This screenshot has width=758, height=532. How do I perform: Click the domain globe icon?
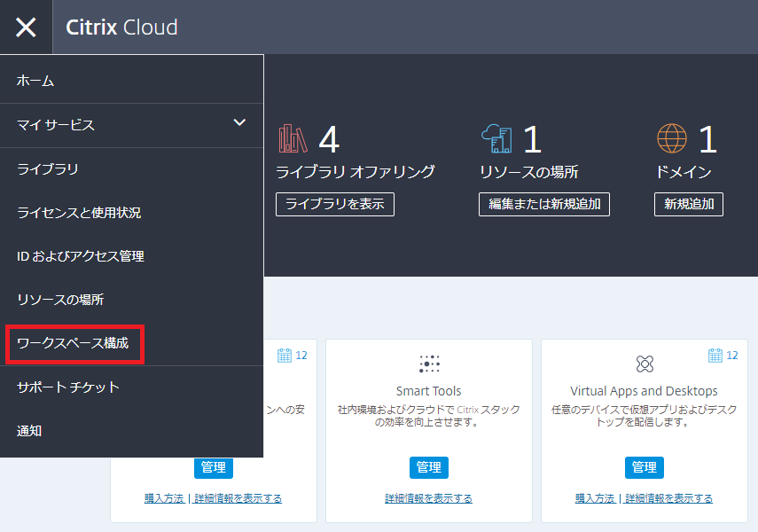(671, 138)
